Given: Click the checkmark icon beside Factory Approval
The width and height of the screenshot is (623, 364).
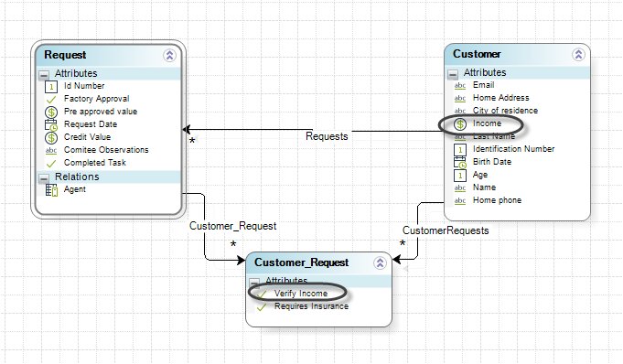Looking at the screenshot, I should [51, 100].
